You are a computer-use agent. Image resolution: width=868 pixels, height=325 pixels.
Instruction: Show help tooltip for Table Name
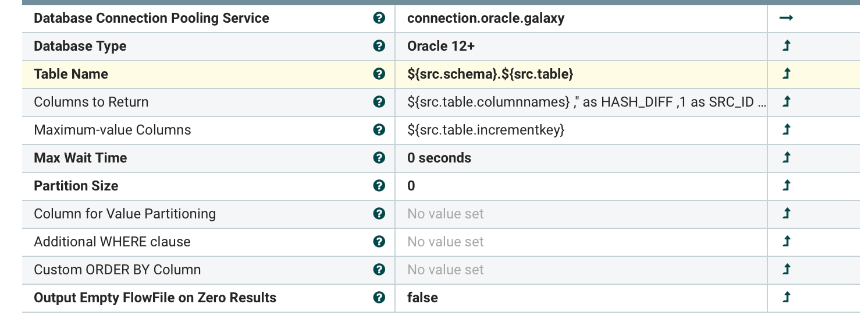[379, 74]
